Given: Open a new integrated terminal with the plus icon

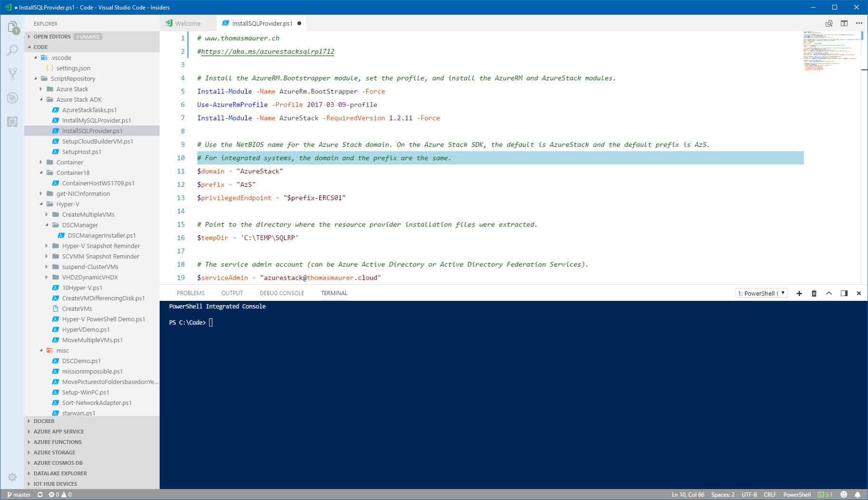Looking at the screenshot, I should coord(799,293).
